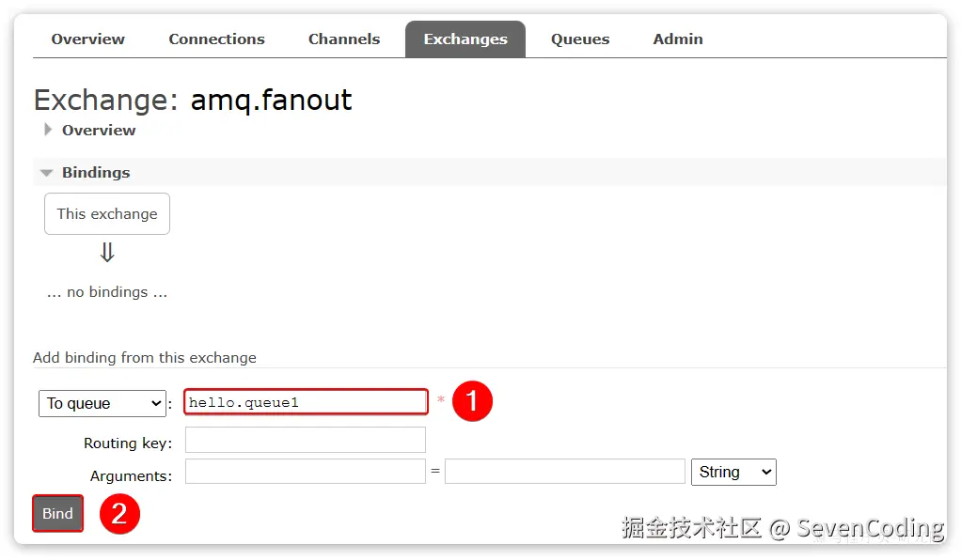Viewport: 961px width, 560px height.
Task: Switch to the Admin tab
Action: pos(678,39)
